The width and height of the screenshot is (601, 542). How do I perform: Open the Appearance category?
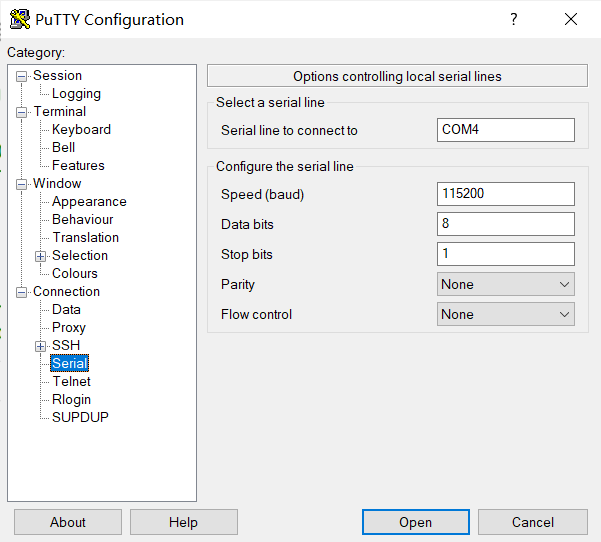[89, 202]
